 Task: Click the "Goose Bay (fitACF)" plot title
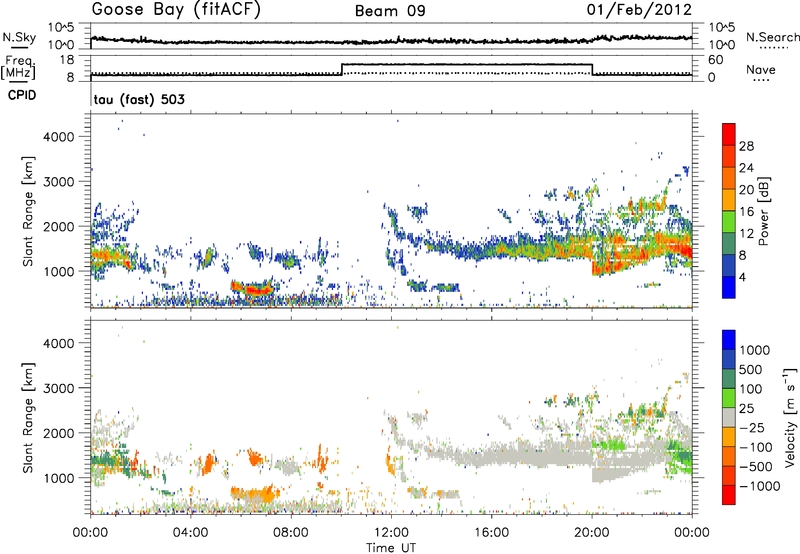[x=176, y=10]
